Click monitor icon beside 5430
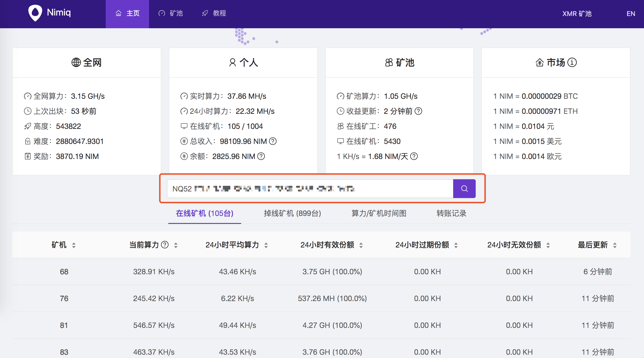The width and height of the screenshot is (644, 358). 340,141
